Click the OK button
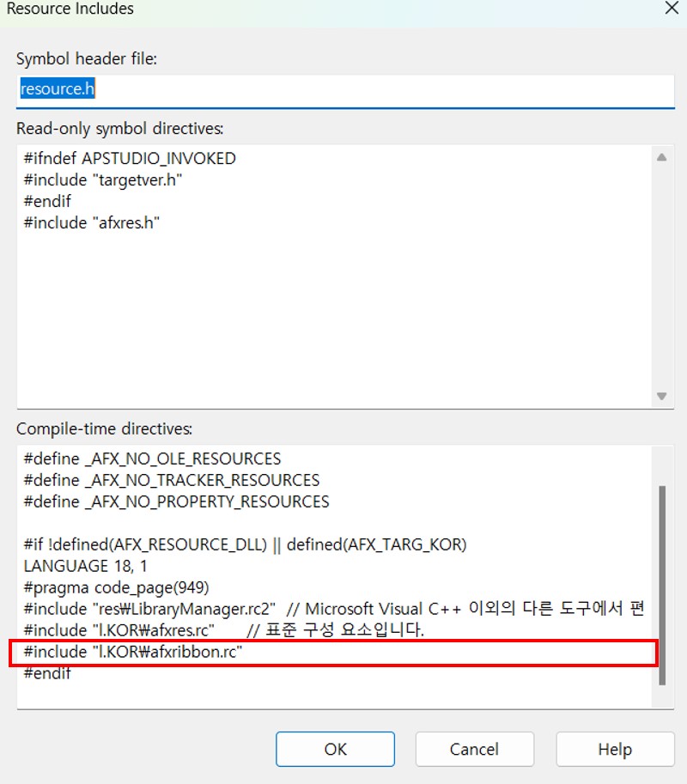The image size is (687, 784). coord(335,749)
